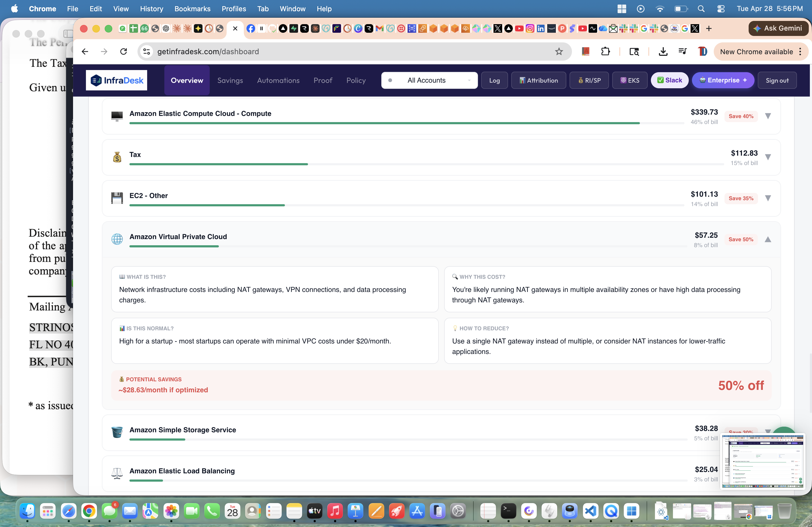This screenshot has width=812, height=527.
Task: Open Chrome downloads icon
Action: [x=663, y=52]
